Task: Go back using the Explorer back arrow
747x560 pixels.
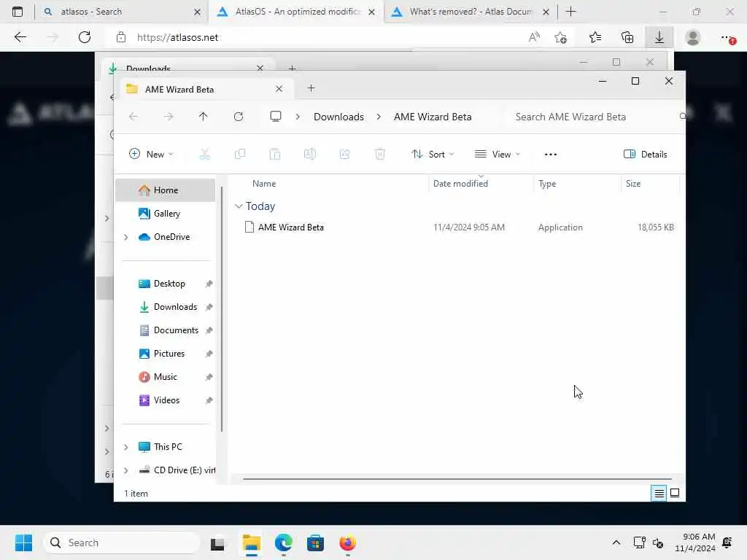Action: coord(133,117)
